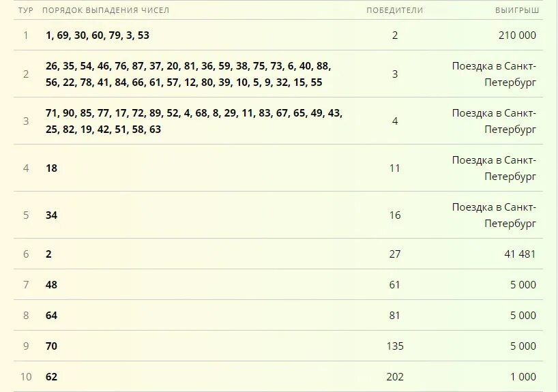
Task: Click the ВЫИГРЫШ column header
Action: coord(517,10)
